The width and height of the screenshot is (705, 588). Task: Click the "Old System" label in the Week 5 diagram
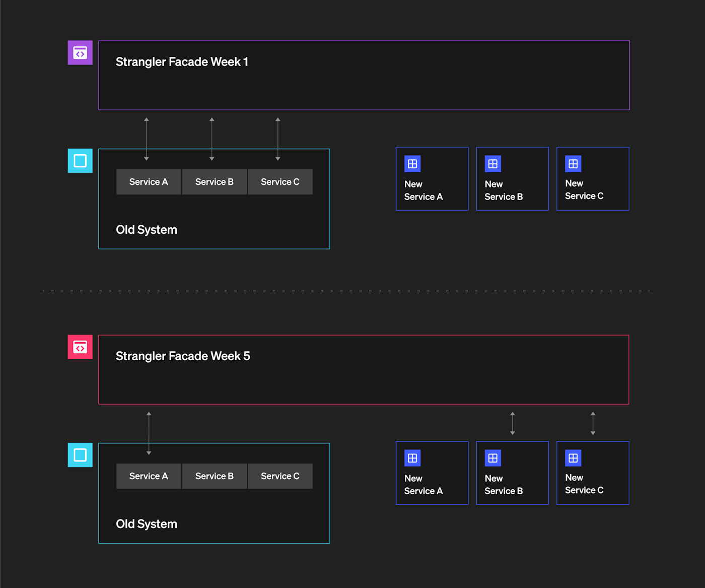[x=147, y=524]
